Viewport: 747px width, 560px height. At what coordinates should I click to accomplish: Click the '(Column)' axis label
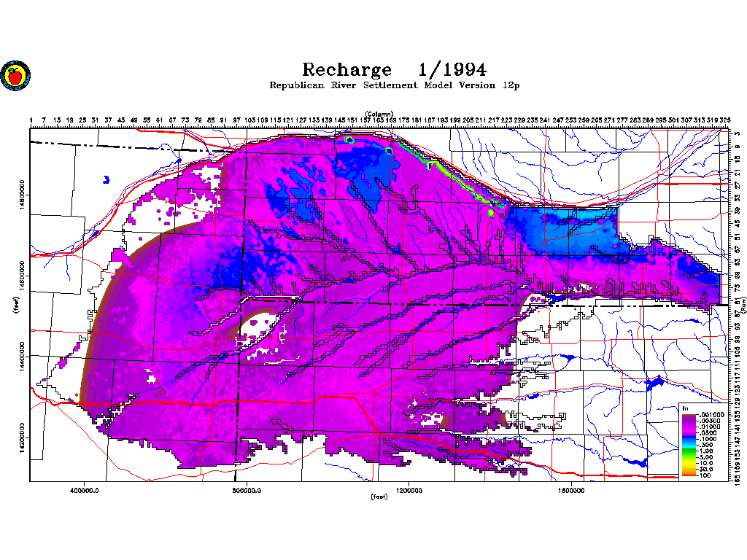tap(379, 114)
